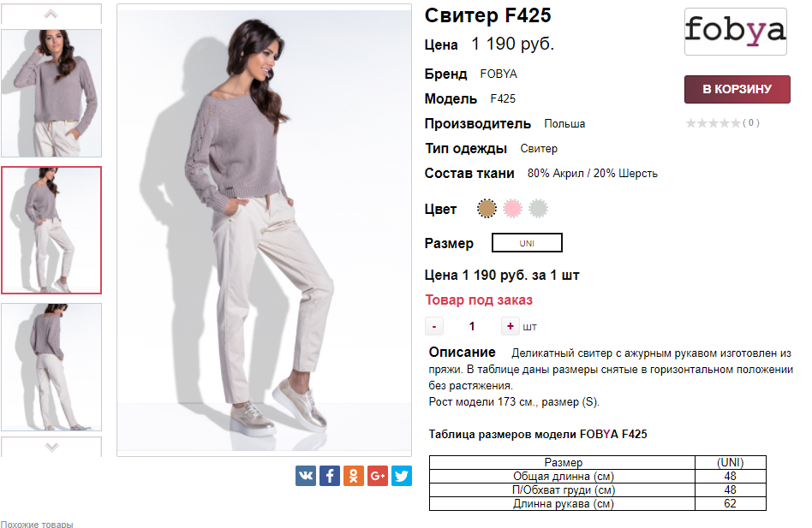Image resolution: width=812 pixels, height=528 pixels.
Task: Click the fobya brand logo
Action: pyautogui.click(x=736, y=31)
